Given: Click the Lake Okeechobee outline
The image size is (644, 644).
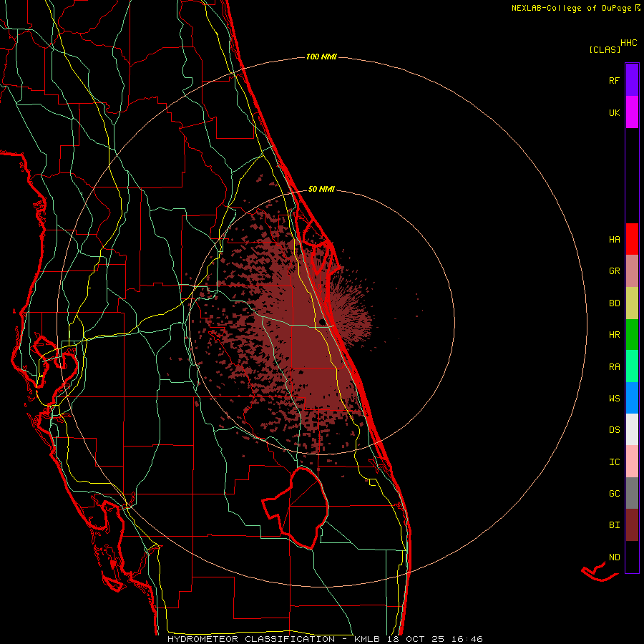Looking at the screenshot, I should click(296, 508).
